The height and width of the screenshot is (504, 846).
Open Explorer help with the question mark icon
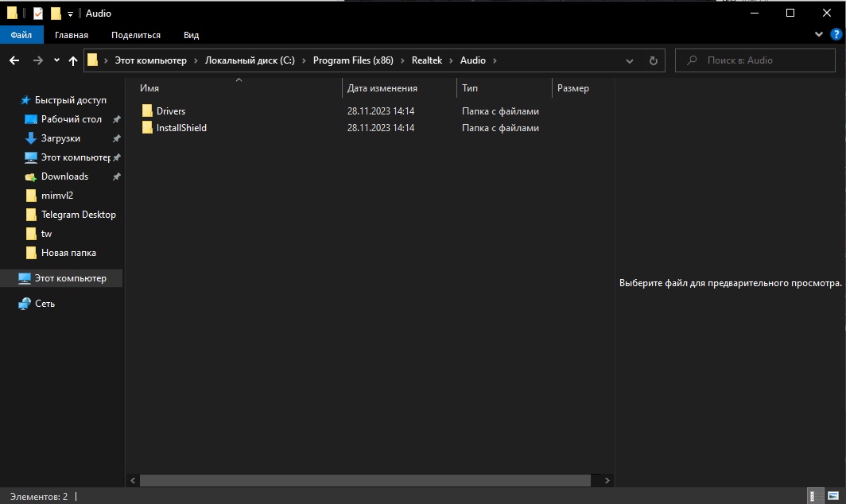tap(836, 34)
